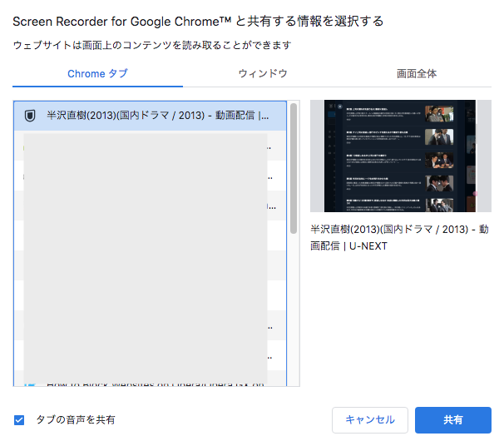
Task: Click the preview title 半沢直樹 U-NEXT text
Action: [400, 238]
